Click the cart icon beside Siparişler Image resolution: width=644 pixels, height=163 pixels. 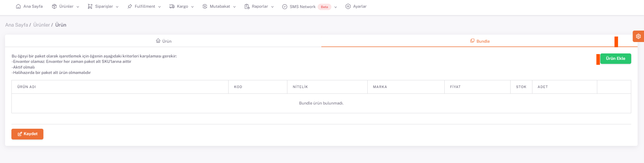point(90,6)
